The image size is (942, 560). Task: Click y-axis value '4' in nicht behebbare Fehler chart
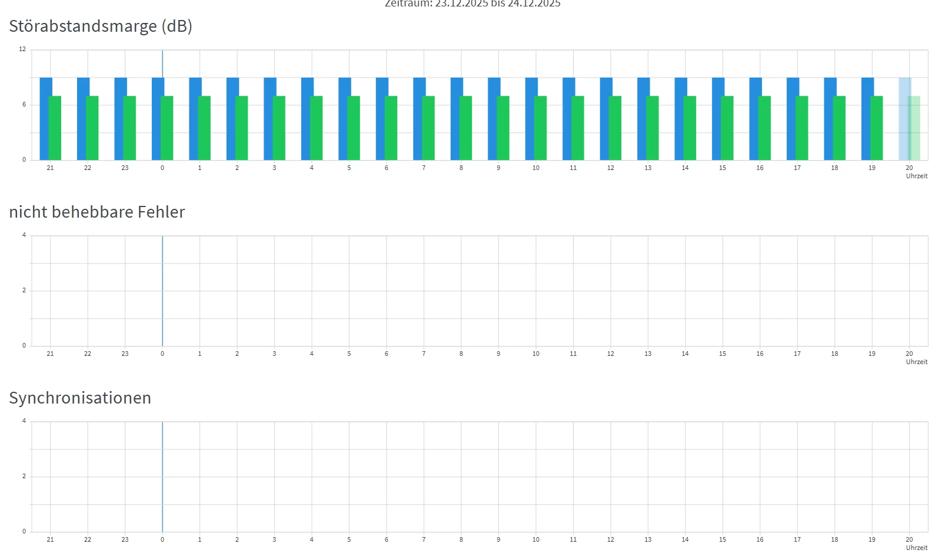[x=24, y=235]
